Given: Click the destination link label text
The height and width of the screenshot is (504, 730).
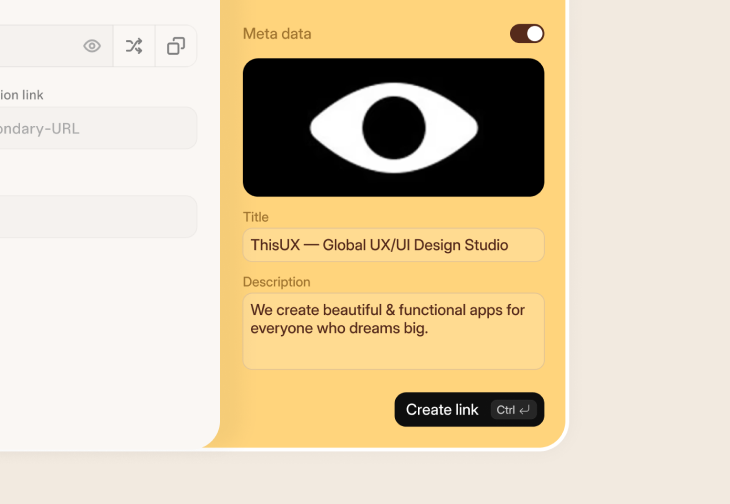Looking at the screenshot, I should point(22,95).
